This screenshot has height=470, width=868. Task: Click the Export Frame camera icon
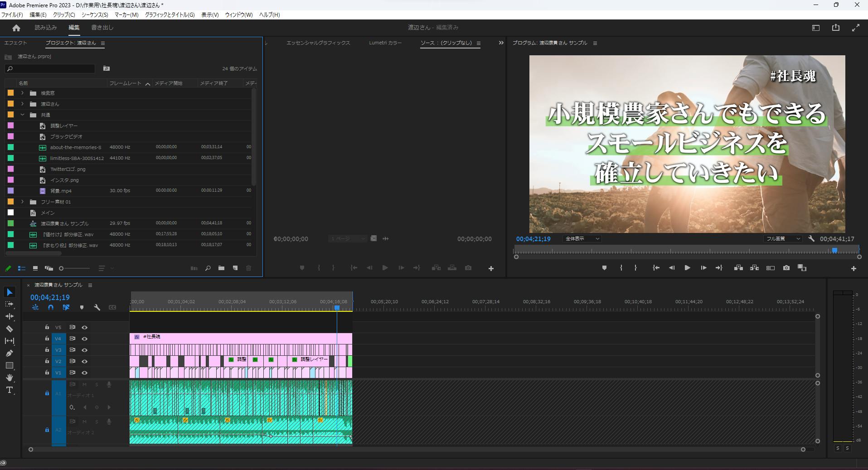(x=786, y=268)
